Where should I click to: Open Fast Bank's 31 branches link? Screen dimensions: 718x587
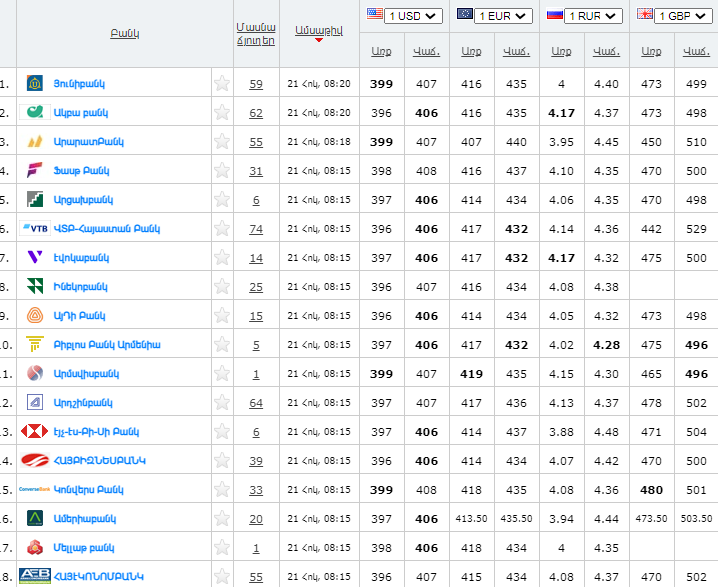[x=256, y=171]
